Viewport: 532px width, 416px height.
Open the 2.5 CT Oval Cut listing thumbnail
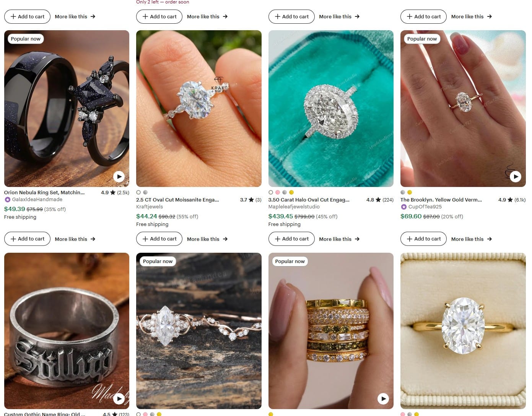[x=199, y=108]
